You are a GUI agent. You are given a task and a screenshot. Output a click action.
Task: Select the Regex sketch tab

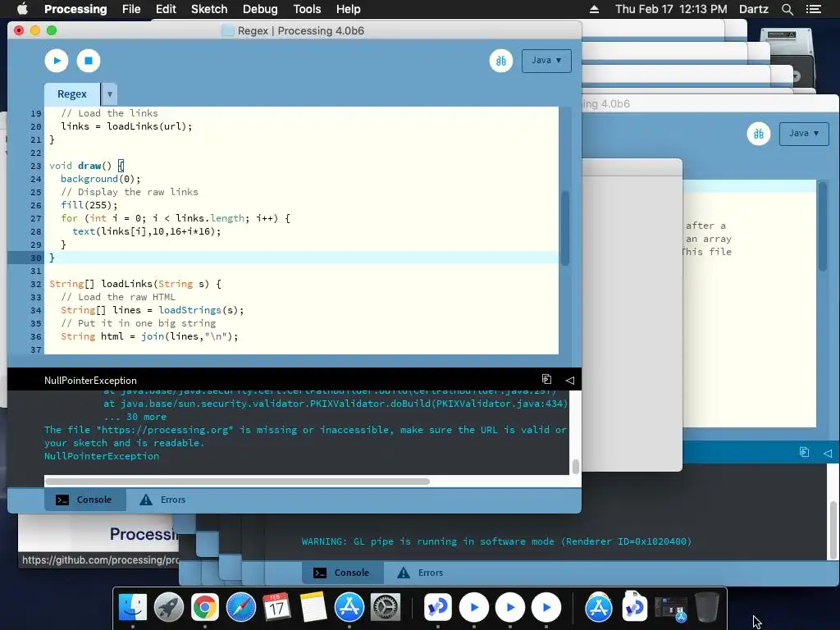point(72,94)
